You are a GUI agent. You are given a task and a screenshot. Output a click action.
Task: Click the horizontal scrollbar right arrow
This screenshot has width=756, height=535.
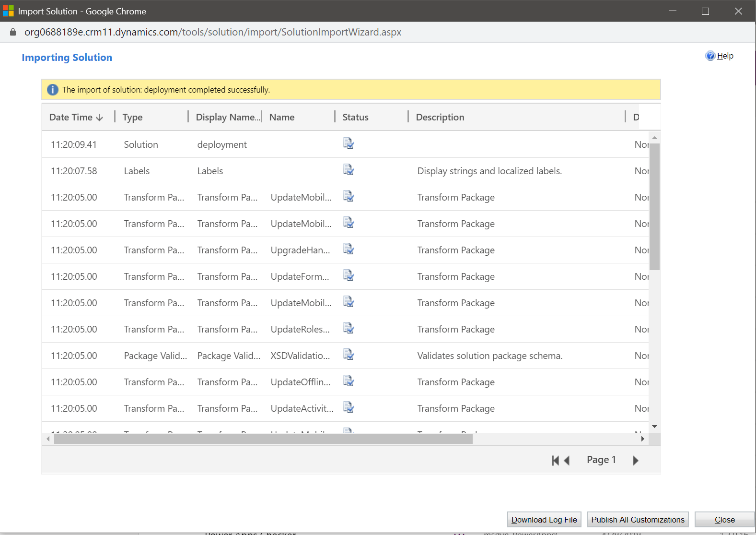pyautogui.click(x=642, y=439)
